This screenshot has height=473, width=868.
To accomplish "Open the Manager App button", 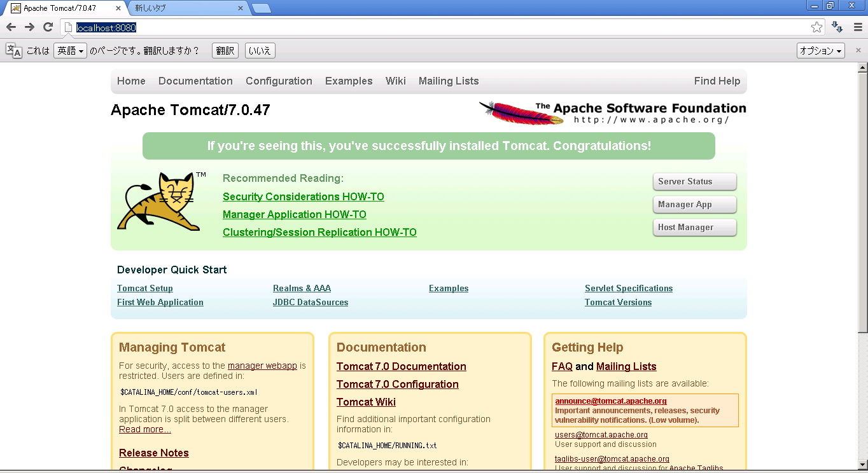I will [694, 205].
